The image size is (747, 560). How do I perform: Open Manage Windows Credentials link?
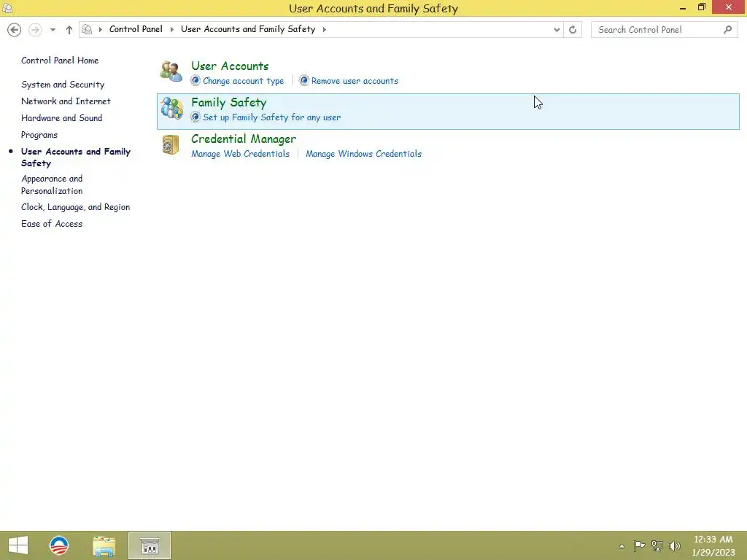pyautogui.click(x=363, y=154)
